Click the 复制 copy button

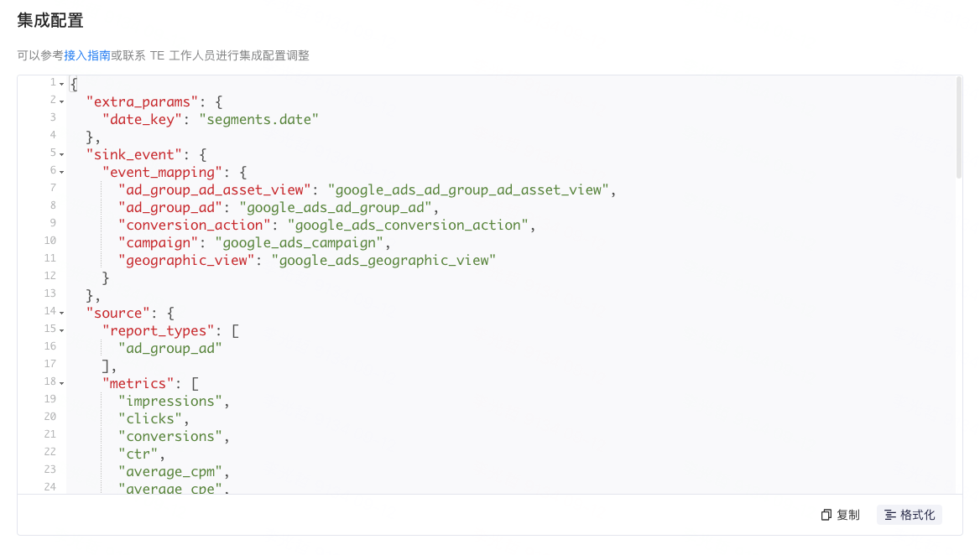(x=841, y=515)
